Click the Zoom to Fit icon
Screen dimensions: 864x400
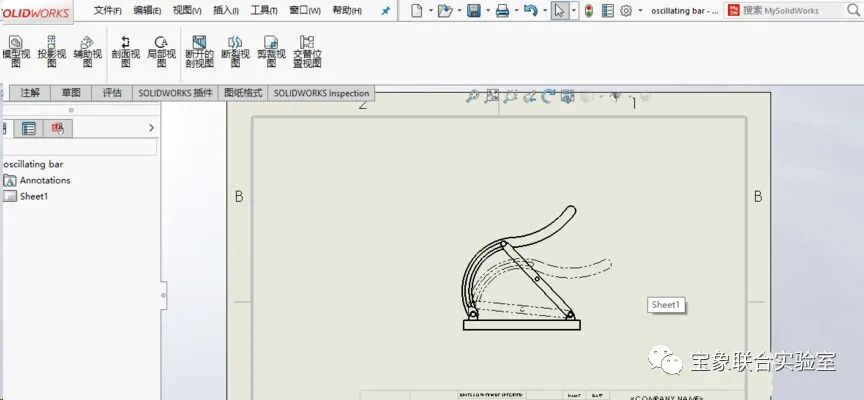click(492, 97)
